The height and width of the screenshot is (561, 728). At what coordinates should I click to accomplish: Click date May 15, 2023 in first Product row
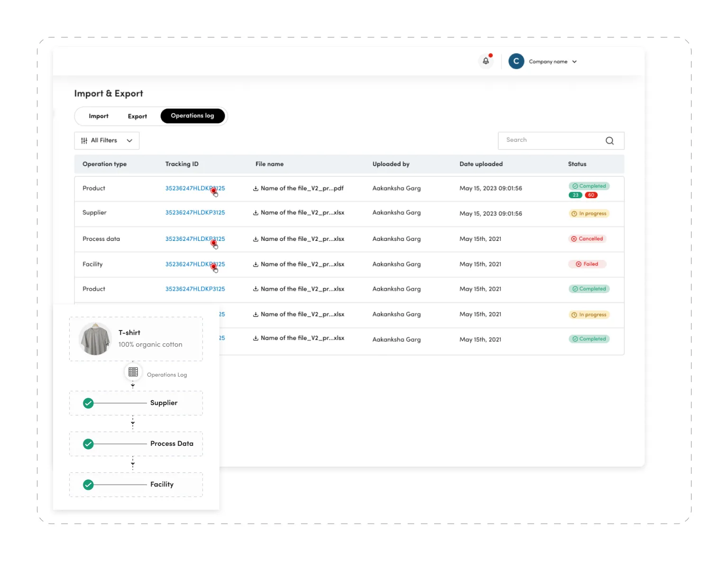pyautogui.click(x=491, y=188)
